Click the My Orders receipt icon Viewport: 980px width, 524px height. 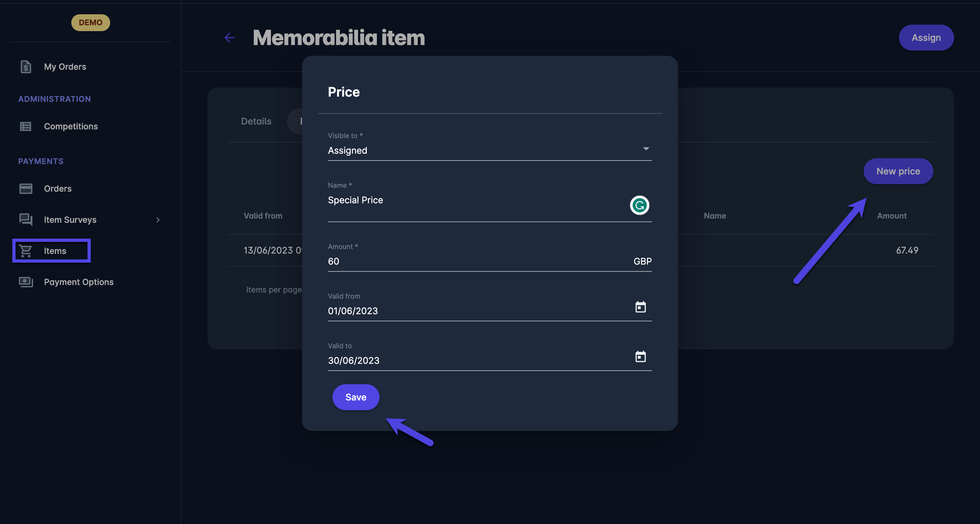(26, 67)
